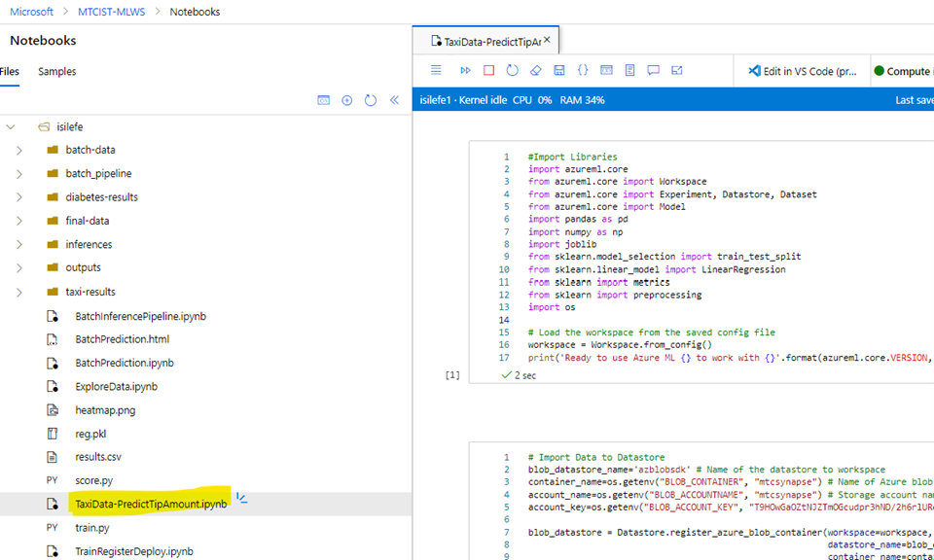Collapse file panel with double chevron
The width and height of the screenshot is (934, 560).
tap(394, 100)
